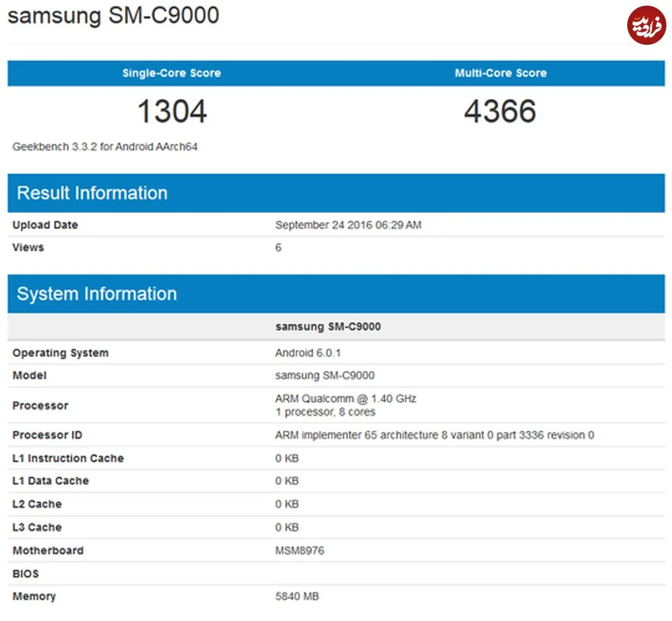Select the L1 Instruction Cache '0 KB' value

(287, 458)
